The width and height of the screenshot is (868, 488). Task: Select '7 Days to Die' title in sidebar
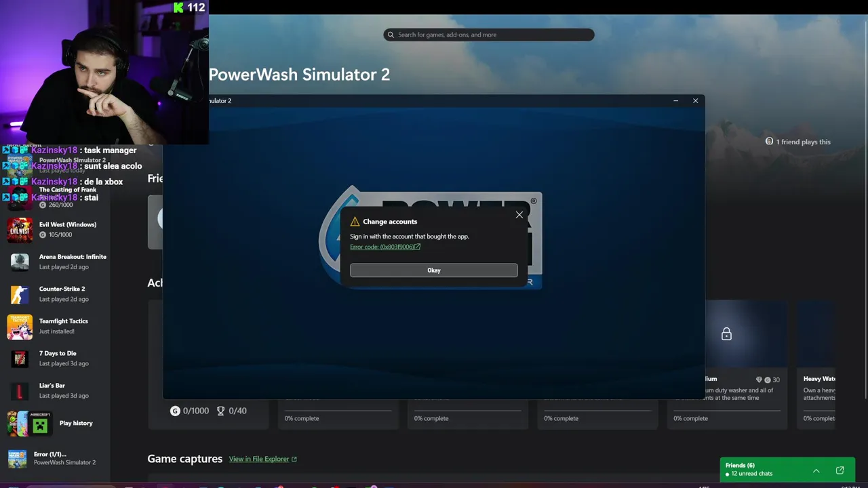58,353
